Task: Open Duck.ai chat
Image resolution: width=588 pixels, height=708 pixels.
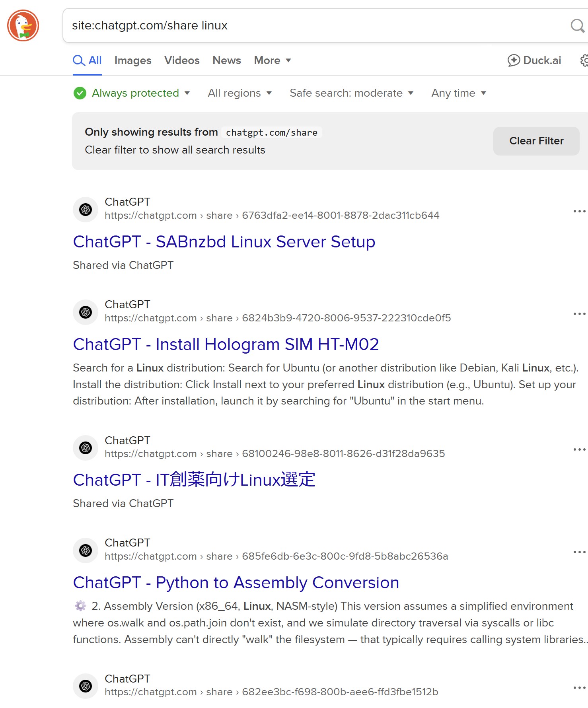Action: tap(534, 60)
